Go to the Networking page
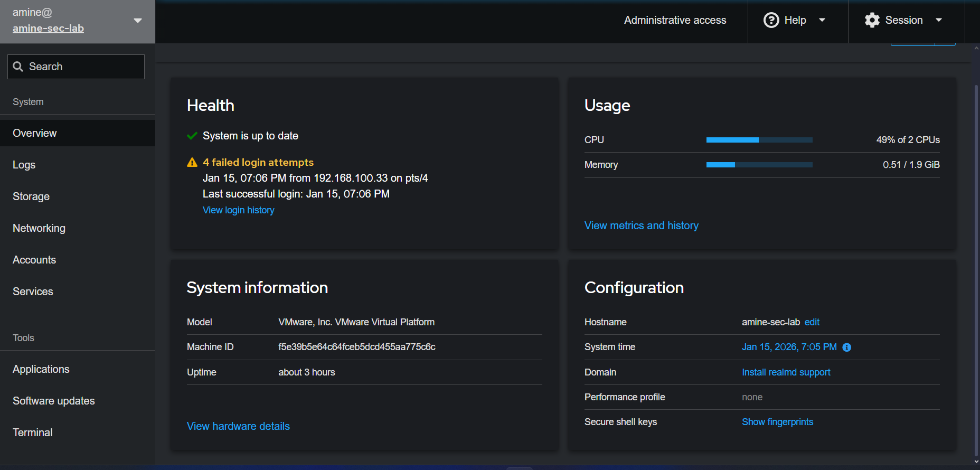 [39, 228]
